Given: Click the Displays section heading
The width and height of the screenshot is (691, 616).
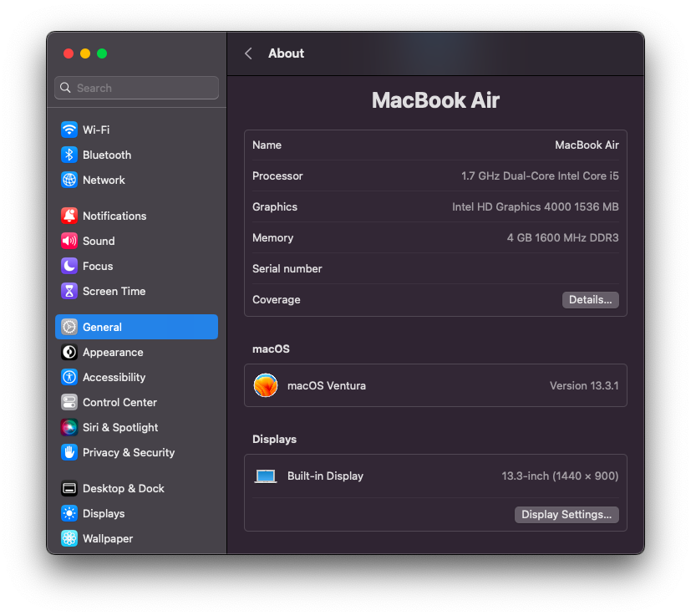Looking at the screenshot, I should 275,439.
